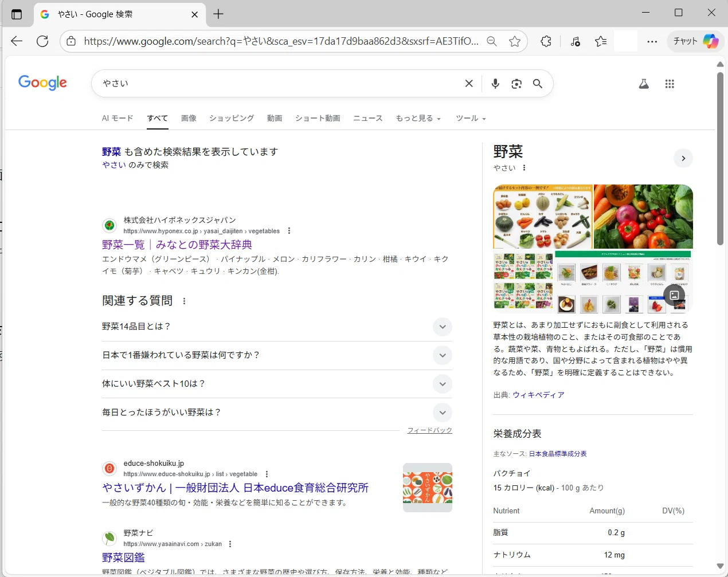Click the フィードバック link
Screen dimensions: 728x577
[x=430, y=430]
